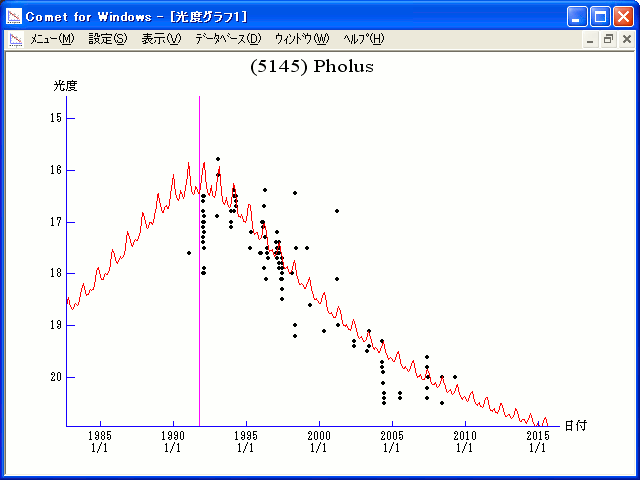Restore down the inner graph child window
This screenshot has width=640, height=480.
(607, 39)
